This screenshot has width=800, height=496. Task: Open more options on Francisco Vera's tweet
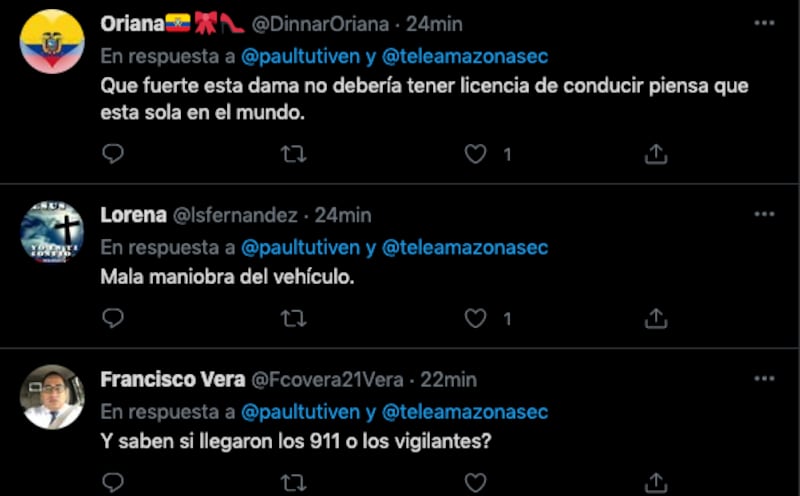pyautogui.click(x=764, y=379)
